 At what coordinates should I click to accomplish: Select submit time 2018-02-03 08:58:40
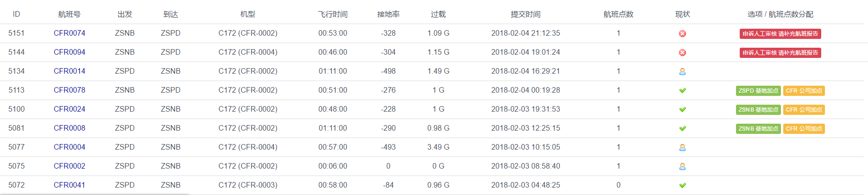(526, 166)
